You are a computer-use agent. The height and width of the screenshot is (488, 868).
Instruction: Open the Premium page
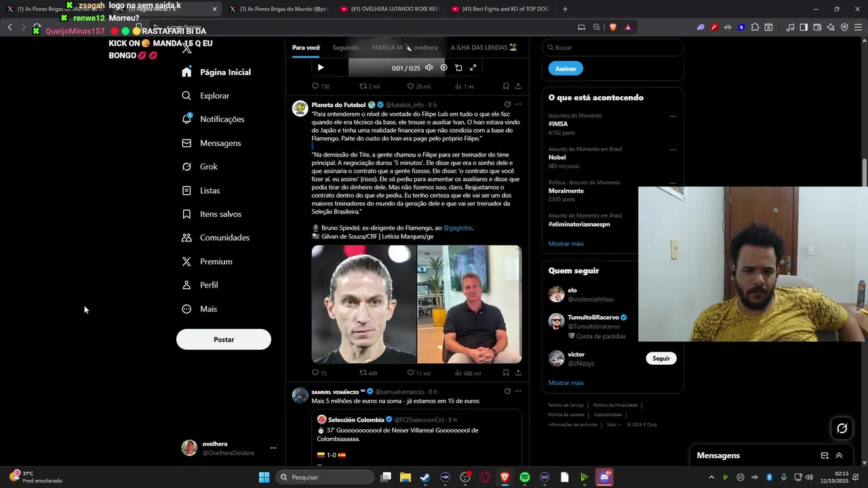tap(207, 262)
